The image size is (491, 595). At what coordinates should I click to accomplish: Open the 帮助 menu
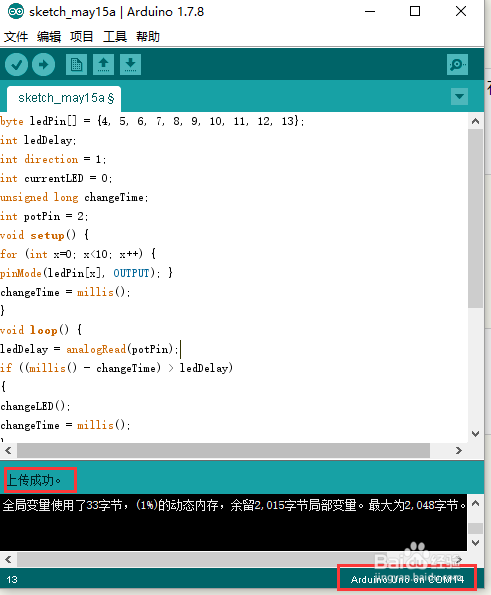(x=148, y=37)
